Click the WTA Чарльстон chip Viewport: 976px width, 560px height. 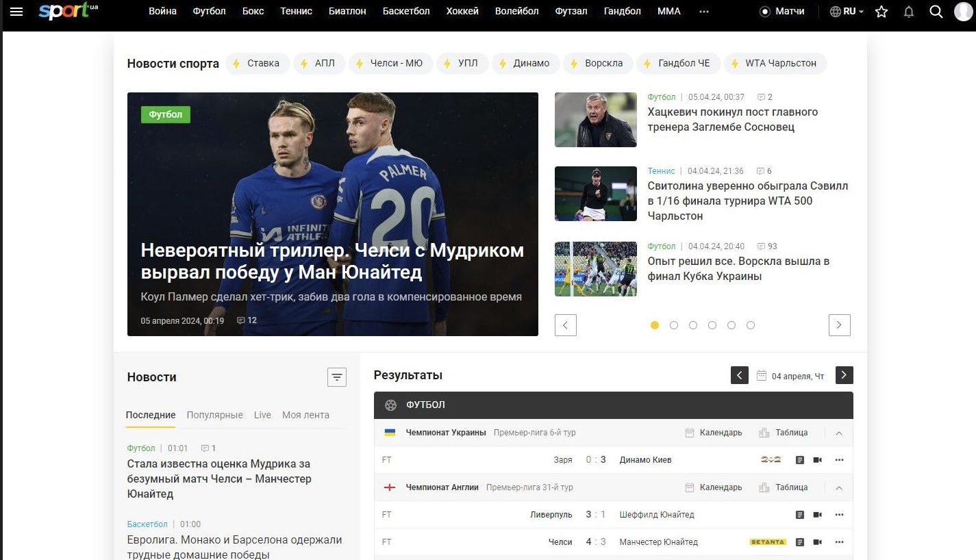point(775,64)
